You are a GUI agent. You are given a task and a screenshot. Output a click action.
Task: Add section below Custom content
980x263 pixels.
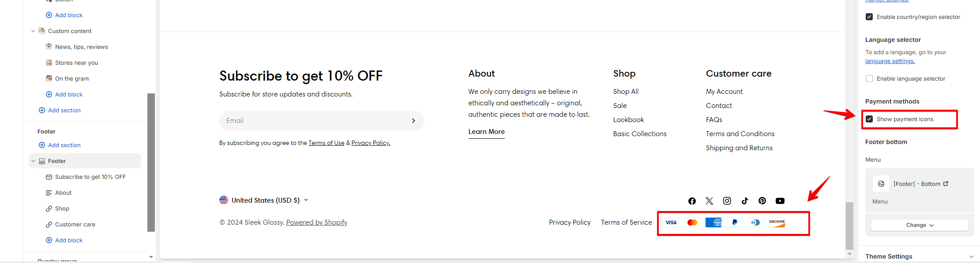coord(60,110)
